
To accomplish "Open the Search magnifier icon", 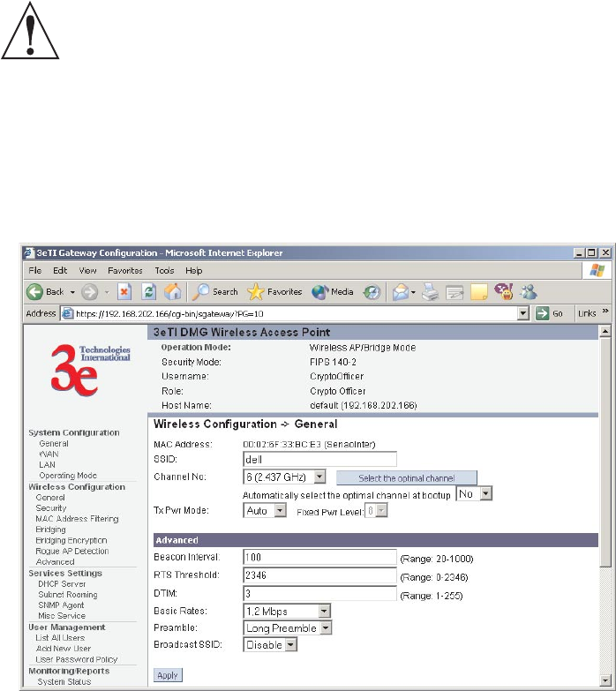I will coord(200,292).
